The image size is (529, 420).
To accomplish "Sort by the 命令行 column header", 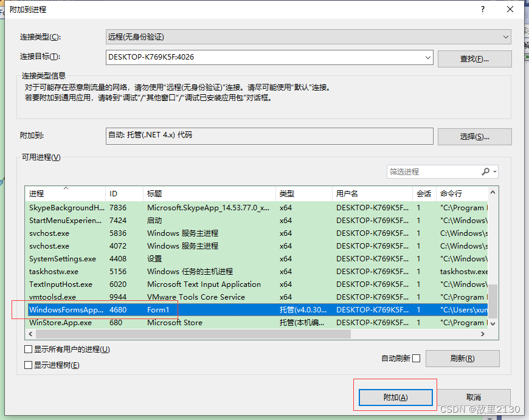I will pos(462,194).
